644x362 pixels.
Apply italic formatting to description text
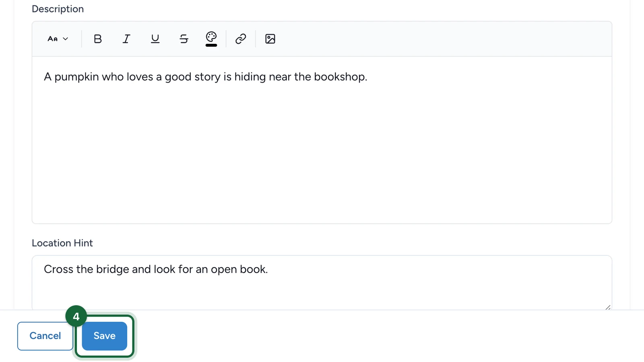[x=126, y=39]
